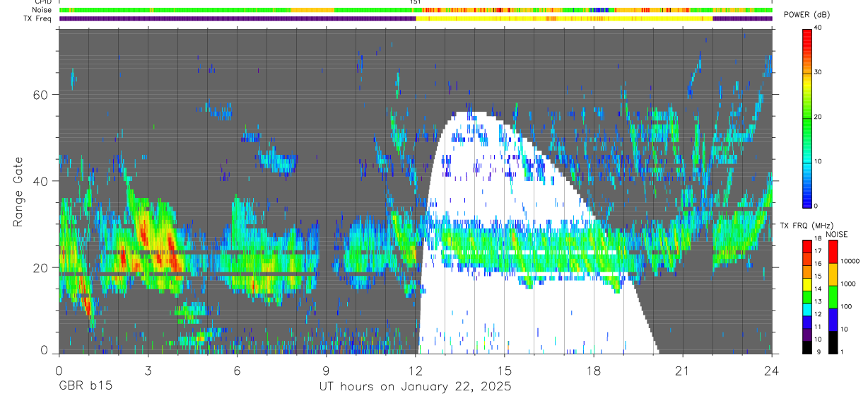Click UT hour 0 on time axis
This screenshot has width=868, height=401.
point(59,370)
